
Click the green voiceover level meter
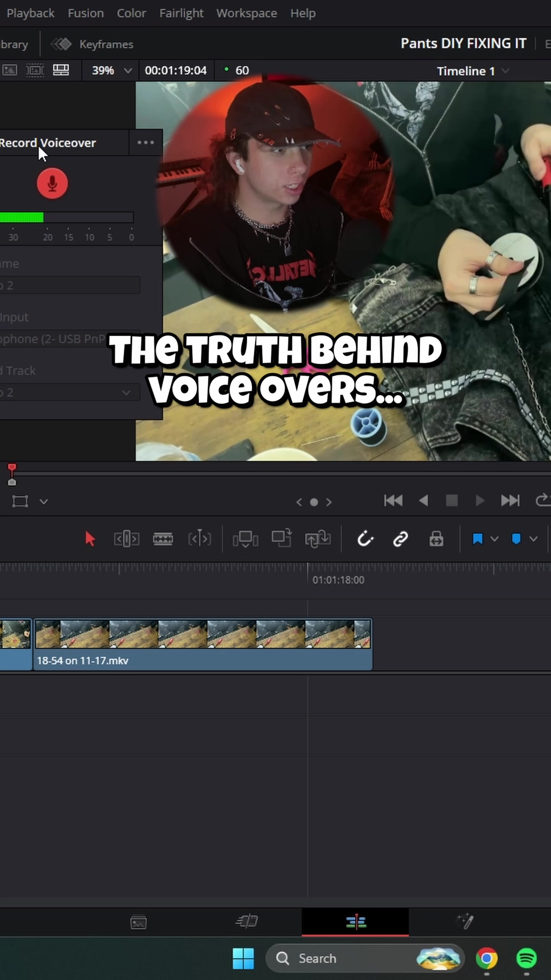tap(67, 217)
